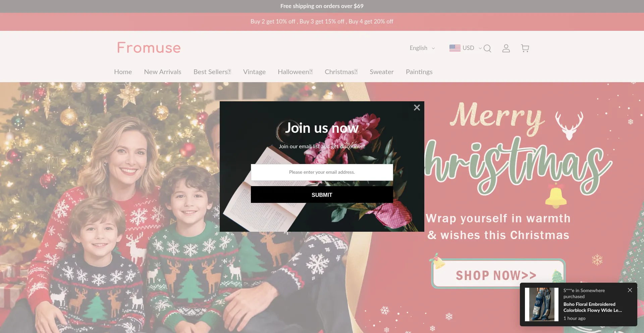Screen dimensions: 644x333
Task: Open the shopping cart icon
Action: [x=525, y=48]
